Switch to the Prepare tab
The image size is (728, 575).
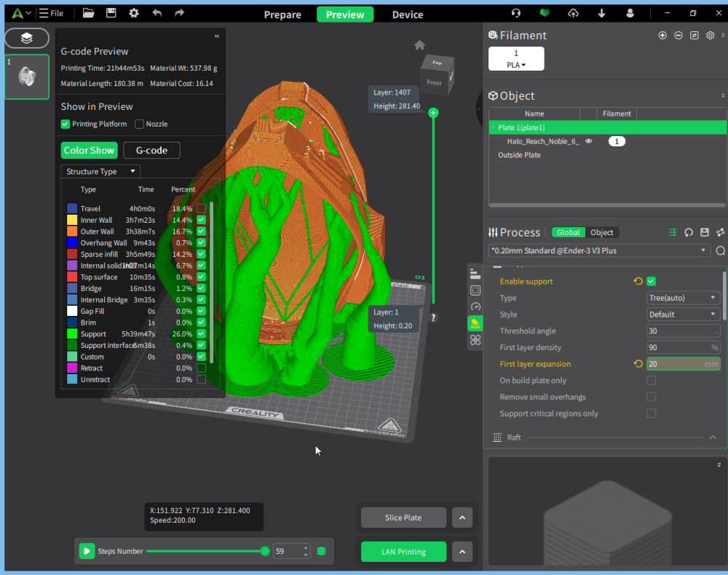coord(282,15)
